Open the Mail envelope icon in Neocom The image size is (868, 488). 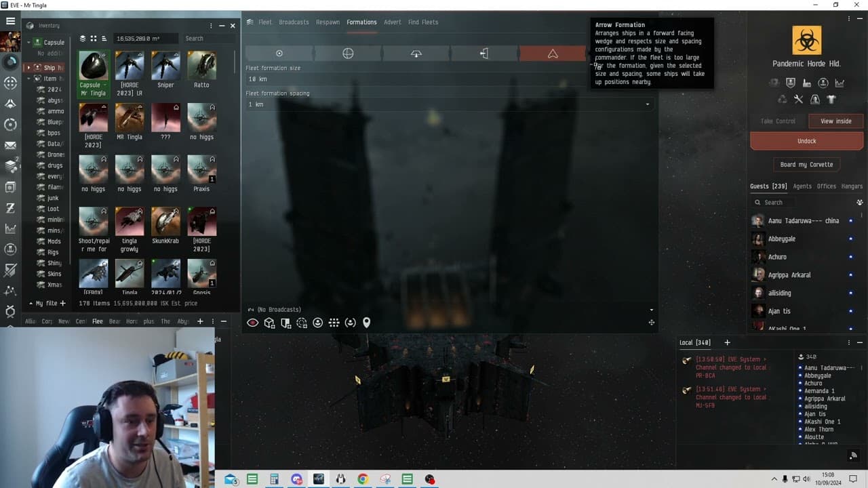pyautogui.click(x=10, y=145)
